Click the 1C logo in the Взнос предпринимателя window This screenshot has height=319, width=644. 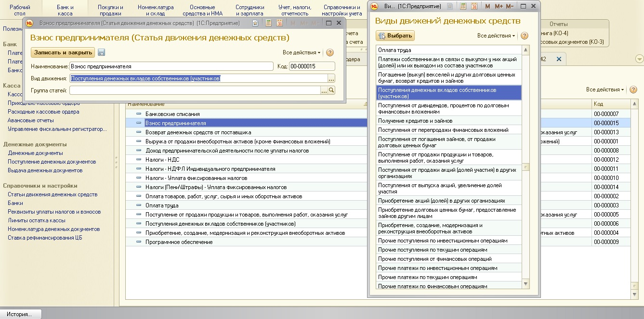click(x=29, y=23)
